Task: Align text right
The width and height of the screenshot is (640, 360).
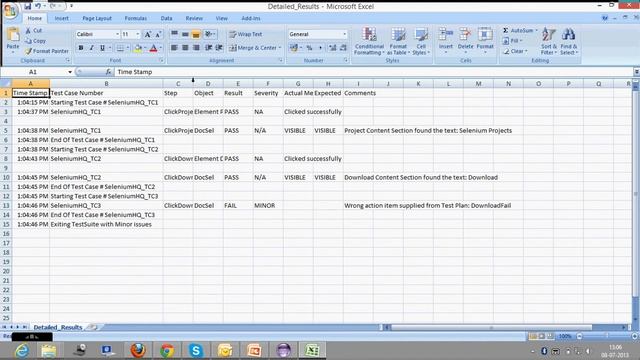Action: pyautogui.click(x=196, y=48)
